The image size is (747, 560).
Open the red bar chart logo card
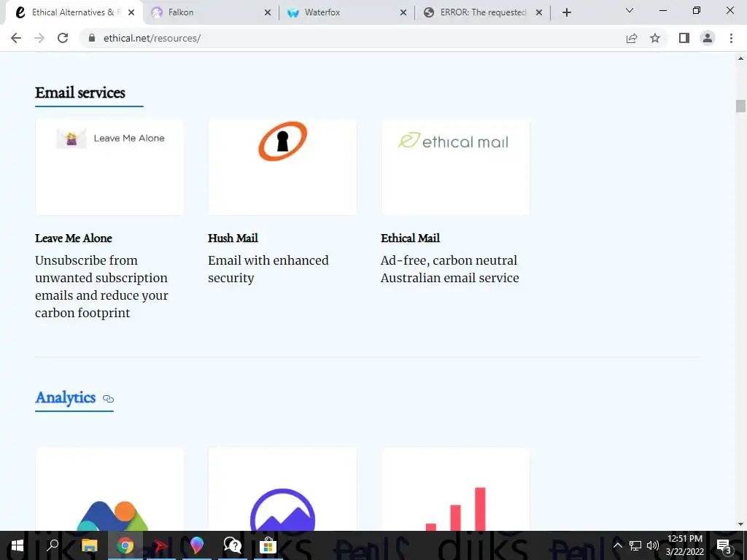click(x=455, y=489)
